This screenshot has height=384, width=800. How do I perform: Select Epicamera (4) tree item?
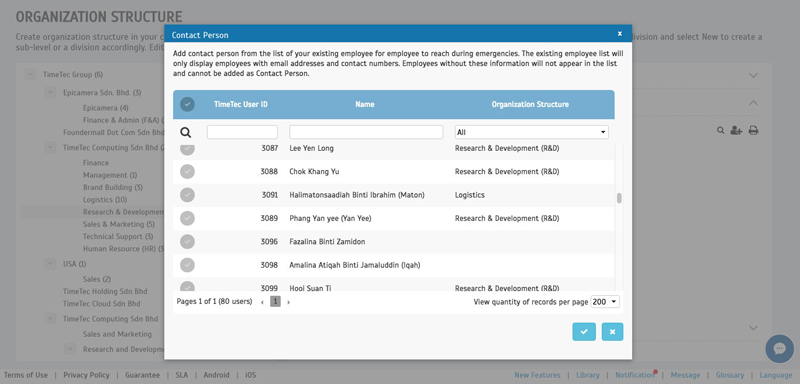(106, 108)
